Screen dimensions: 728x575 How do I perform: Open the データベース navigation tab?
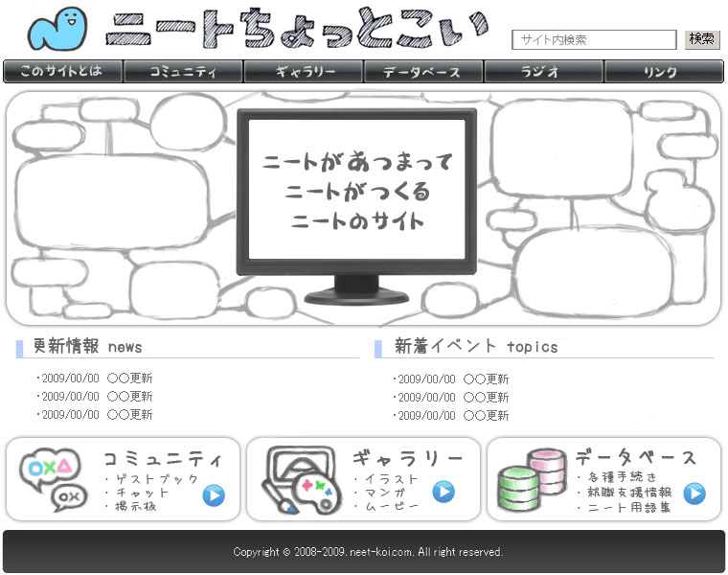(423, 72)
